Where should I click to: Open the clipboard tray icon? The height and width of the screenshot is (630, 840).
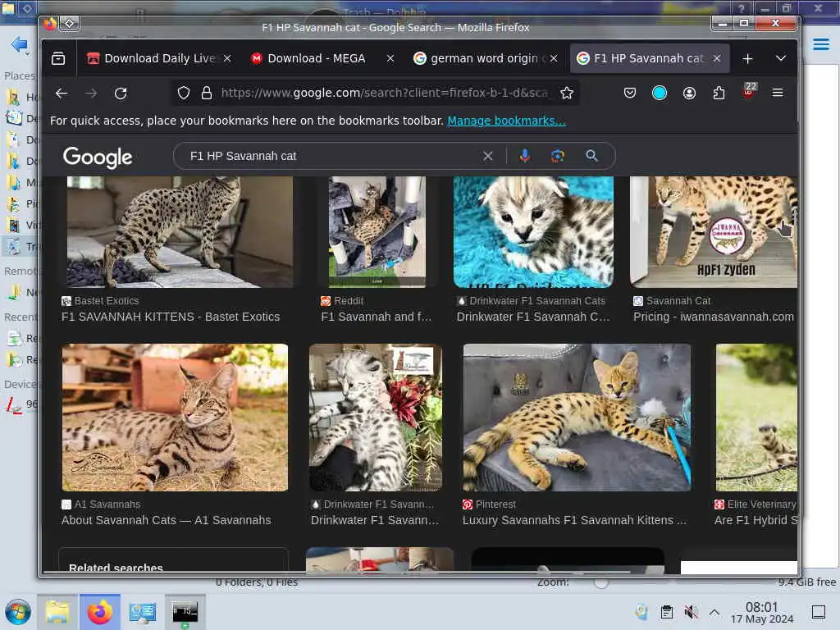[666, 612]
